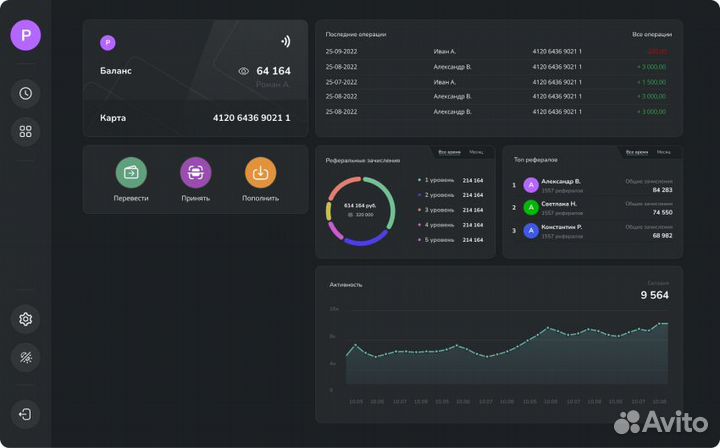Click the theme switch icon below settings
Viewport: 720px width, 448px height.
coord(26,357)
